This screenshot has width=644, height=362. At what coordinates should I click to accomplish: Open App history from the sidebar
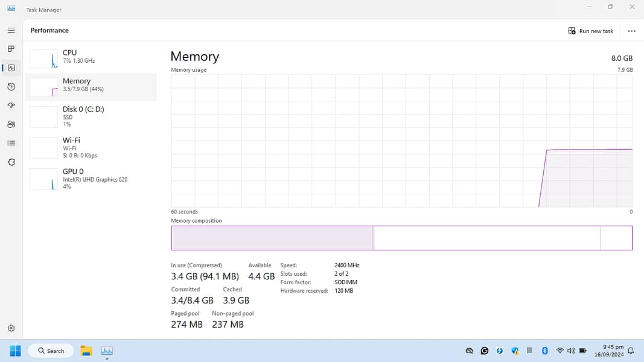[x=11, y=87]
